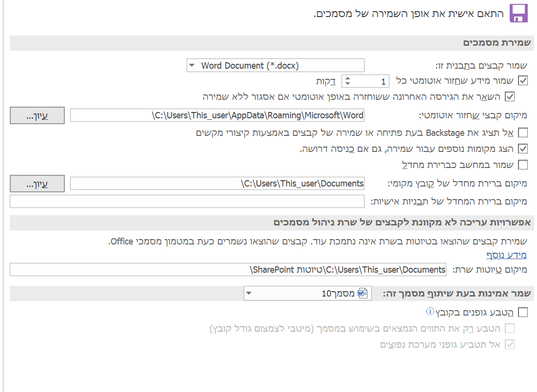Viewport: 537px width, 392px height.
Task: Toggle keep last AutoRecovered version checkbox
Action: (x=509, y=96)
